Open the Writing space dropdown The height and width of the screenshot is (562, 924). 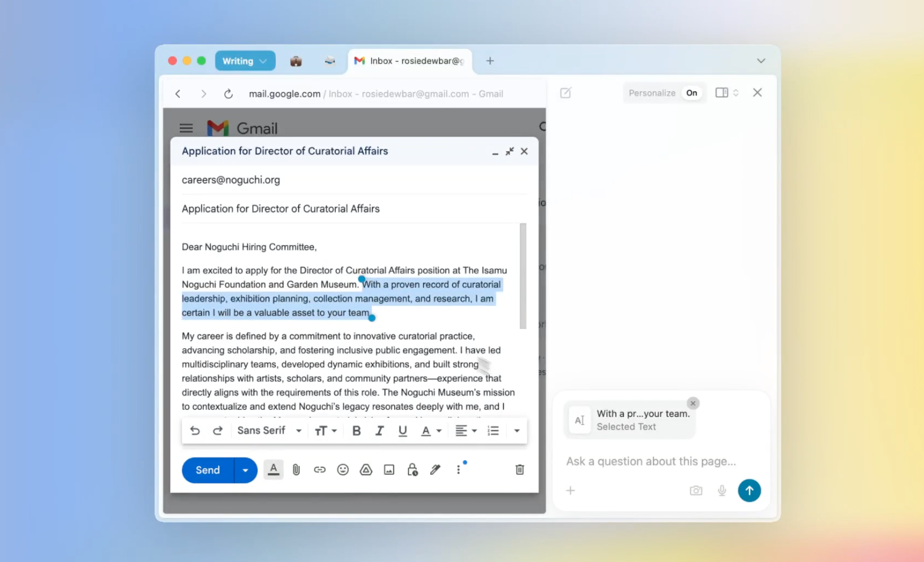click(x=245, y=61)
